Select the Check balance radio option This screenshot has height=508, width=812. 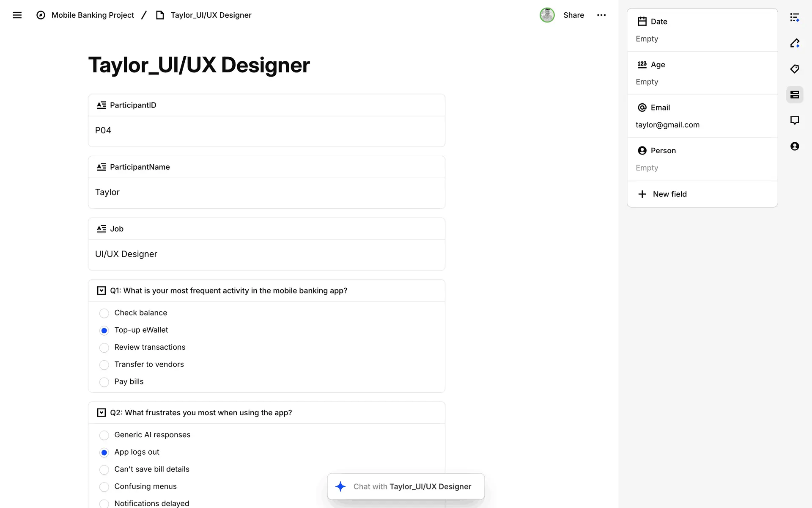pos(104,313)
